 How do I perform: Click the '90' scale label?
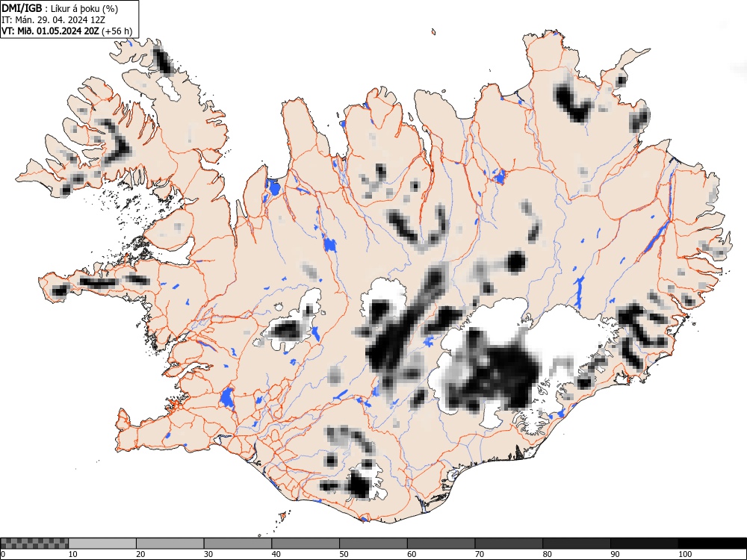615,554
